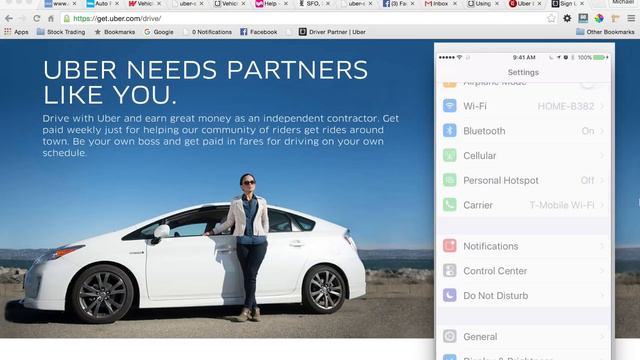Expand the Wi-Fi row chevron

(602, 106)
